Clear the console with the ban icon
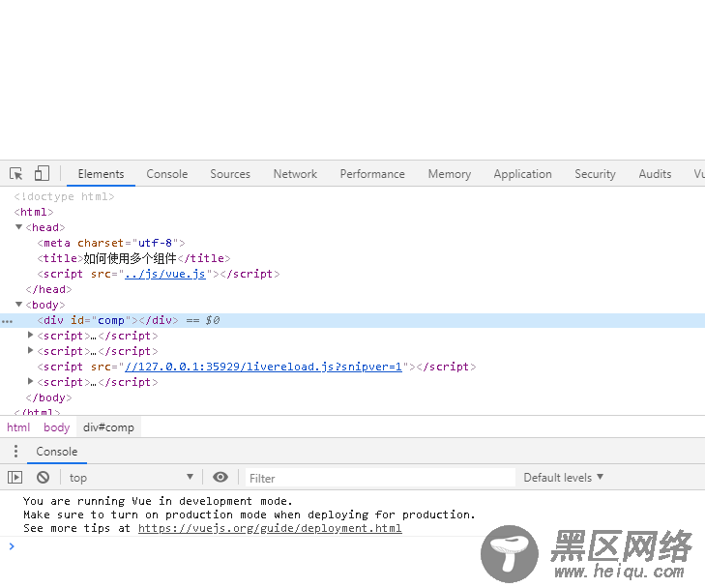Viewport: 705px width, 588px height. [44, 478]
